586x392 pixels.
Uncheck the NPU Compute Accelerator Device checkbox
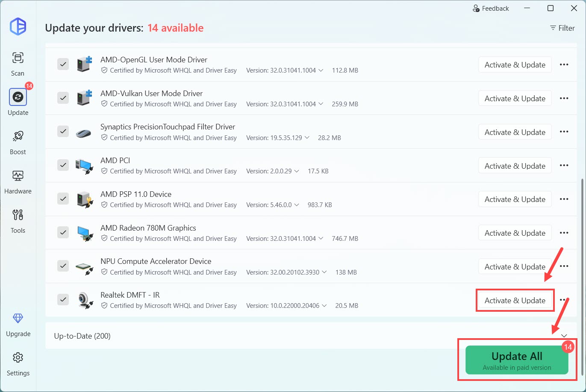click(x=63, y=266)
